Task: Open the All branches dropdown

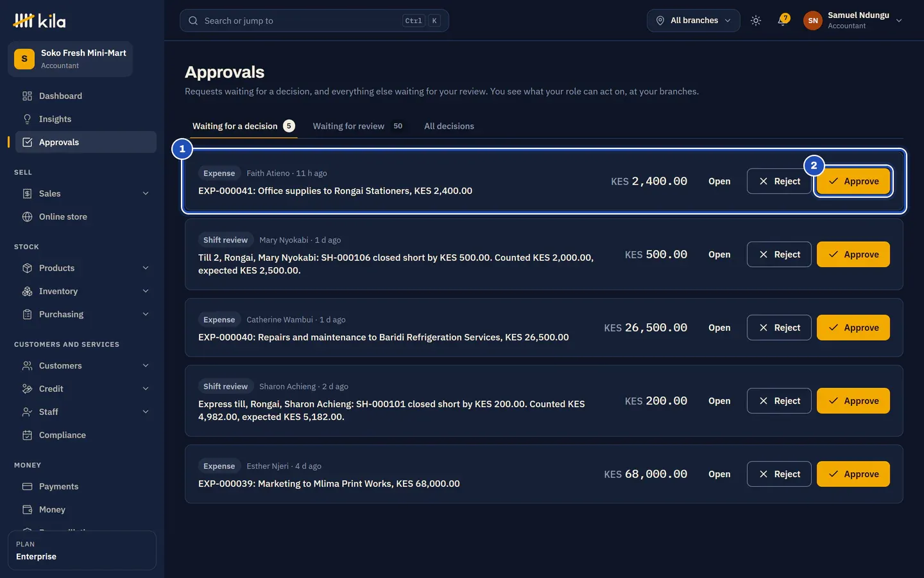Action: coord(693,21)
